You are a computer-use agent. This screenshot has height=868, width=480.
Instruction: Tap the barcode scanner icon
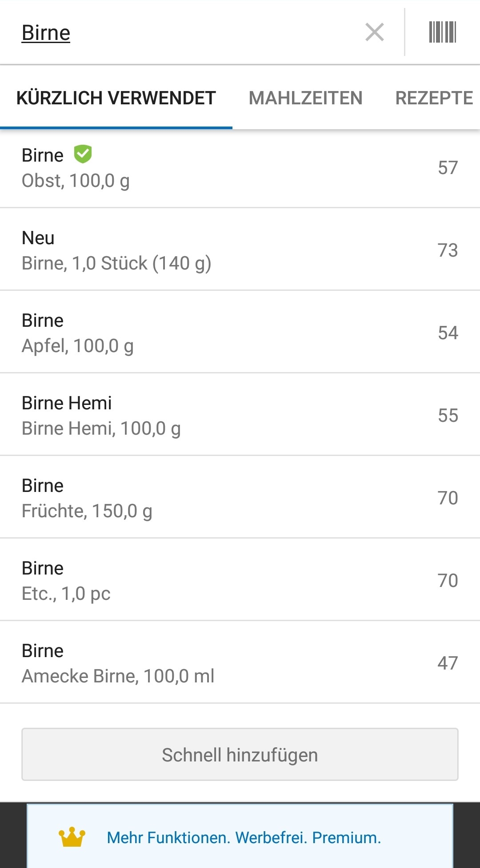pyautogui.click(x=442, y=32)
